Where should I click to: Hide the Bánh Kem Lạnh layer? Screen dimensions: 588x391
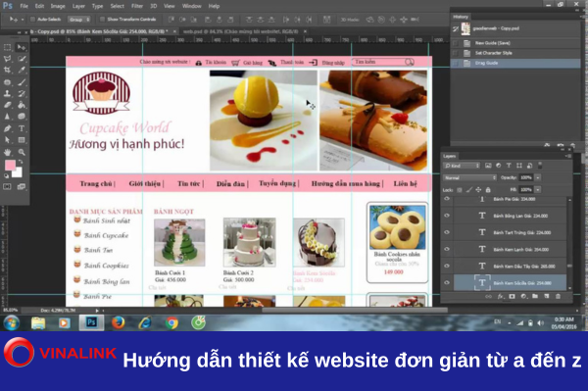click(x=447, y=249)
